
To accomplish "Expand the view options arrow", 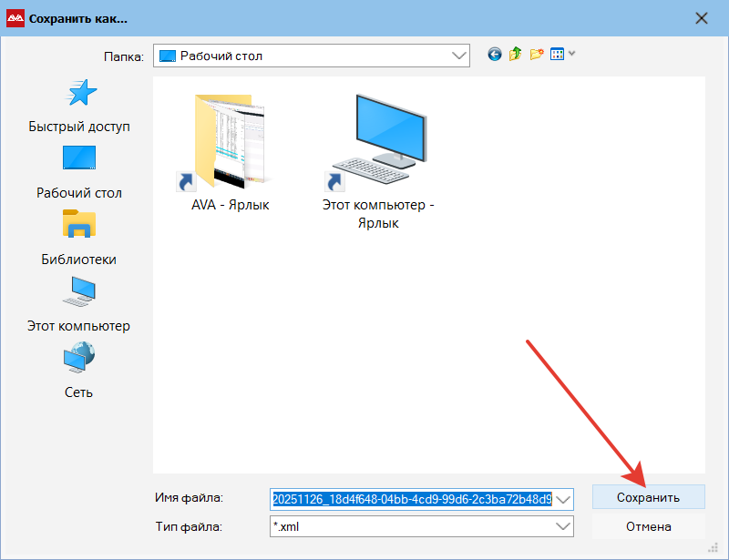I will tap(572, 55).
